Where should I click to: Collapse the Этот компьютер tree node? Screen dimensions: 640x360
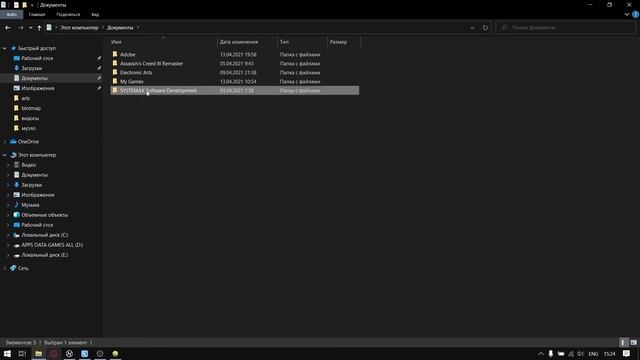pos(5,155)
